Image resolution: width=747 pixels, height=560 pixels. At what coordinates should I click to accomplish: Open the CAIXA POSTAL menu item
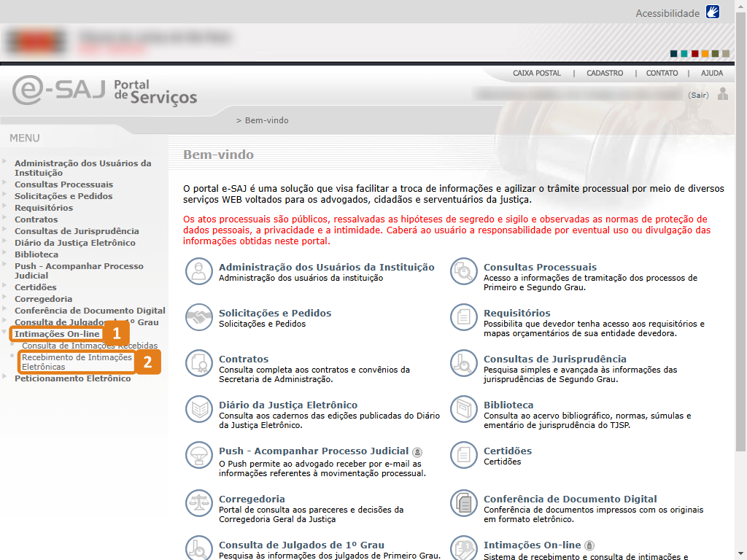click(537, 73)
